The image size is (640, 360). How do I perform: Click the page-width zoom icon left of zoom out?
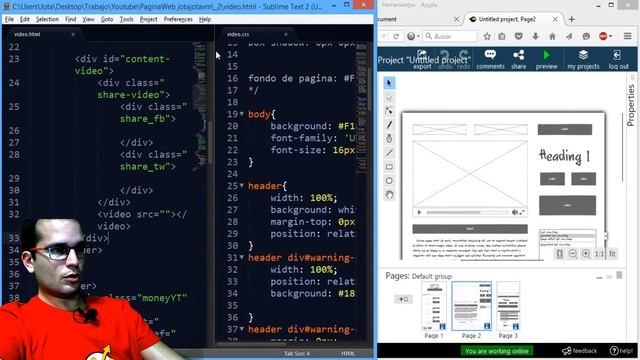point(560,254)
